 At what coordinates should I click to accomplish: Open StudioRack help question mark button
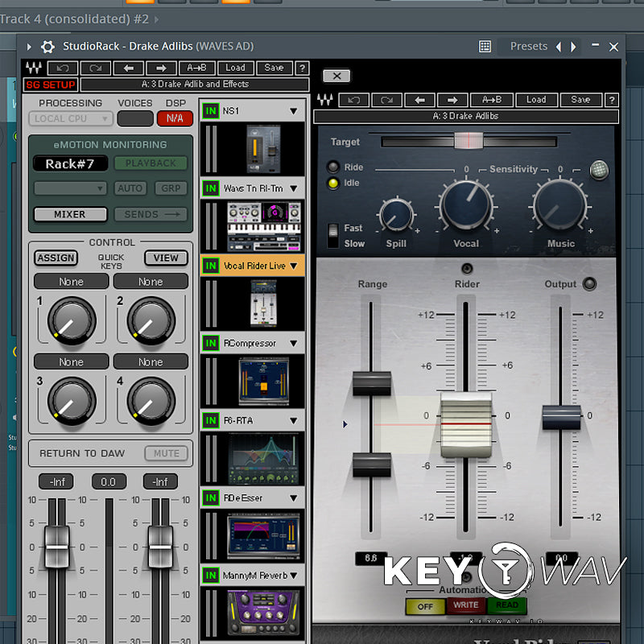tap(303, 68)
